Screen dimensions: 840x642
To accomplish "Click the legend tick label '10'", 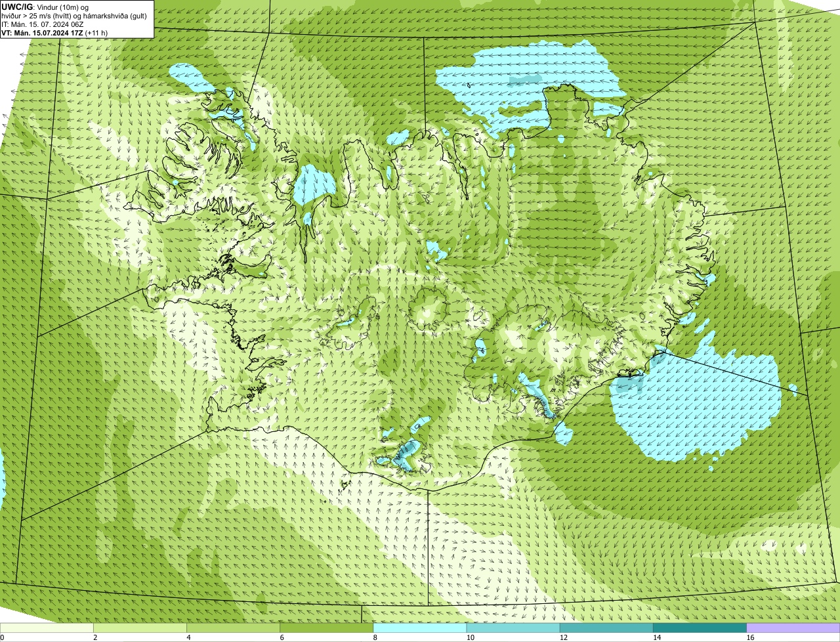I will click(x=470, y=637).
